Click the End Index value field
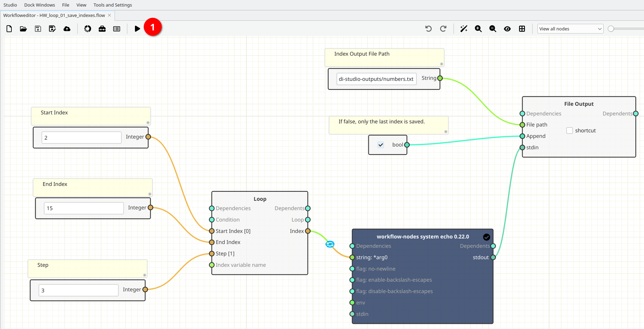This screenshot has height=329, width=644. click(x=84, y=208)
